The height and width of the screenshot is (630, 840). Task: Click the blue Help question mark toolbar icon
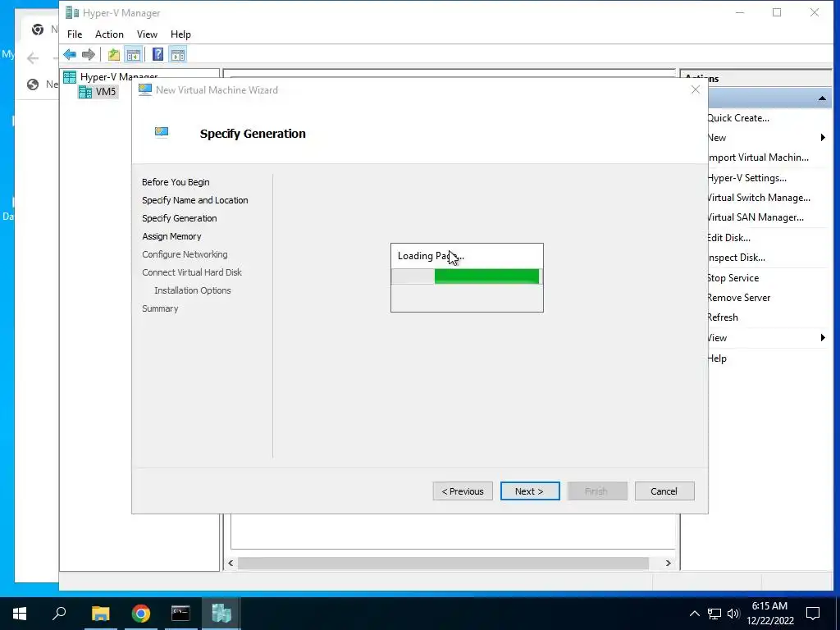pos(158,54)
